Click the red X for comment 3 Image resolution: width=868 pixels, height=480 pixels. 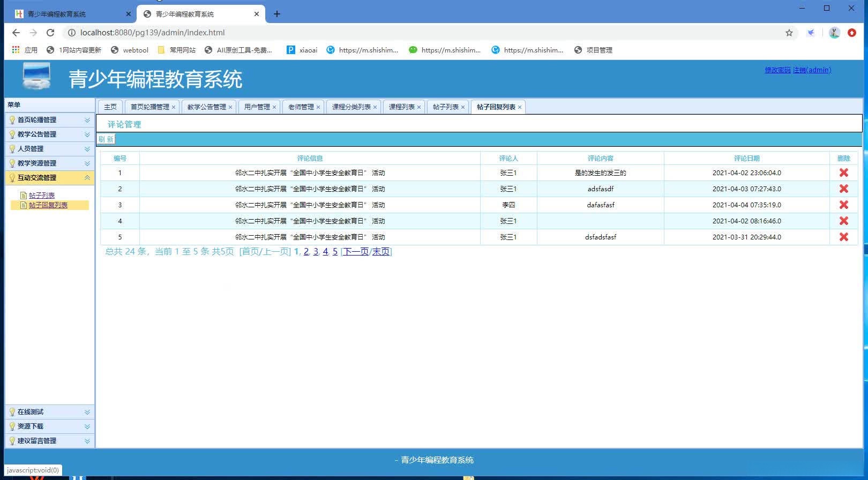point(843,205)
